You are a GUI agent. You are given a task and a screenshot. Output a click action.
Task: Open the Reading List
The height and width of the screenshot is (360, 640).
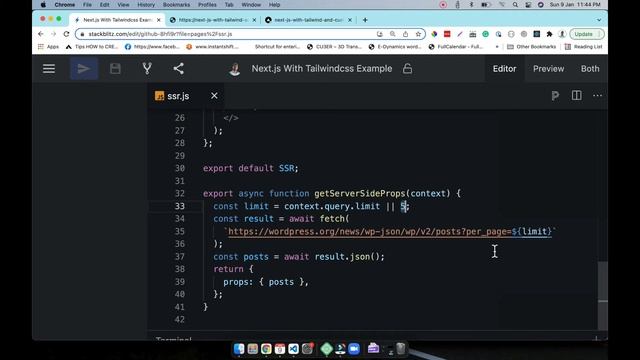[583, 47]
